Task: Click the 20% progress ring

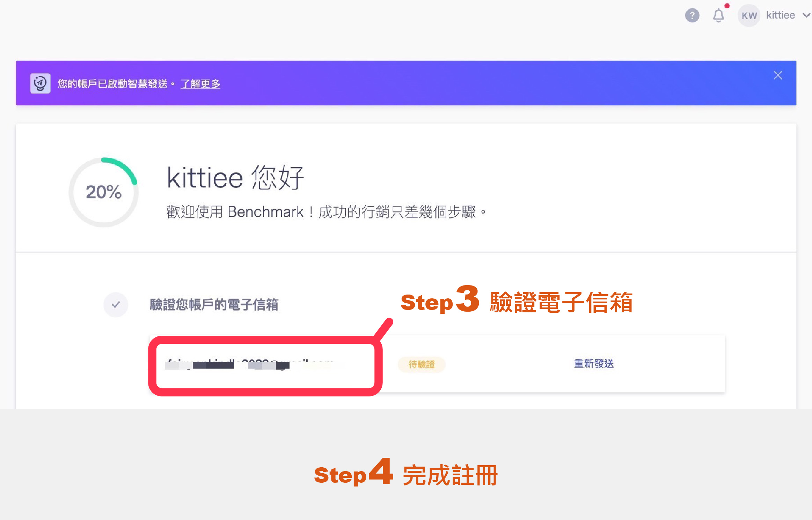Action: [x=103, y=192]
